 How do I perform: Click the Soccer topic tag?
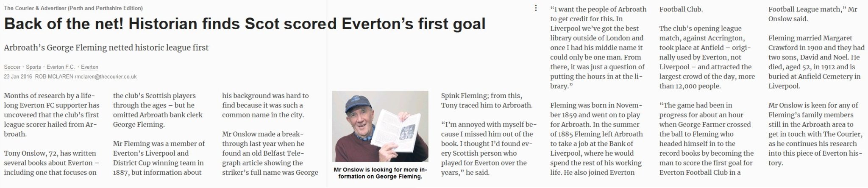click(12, 67)
